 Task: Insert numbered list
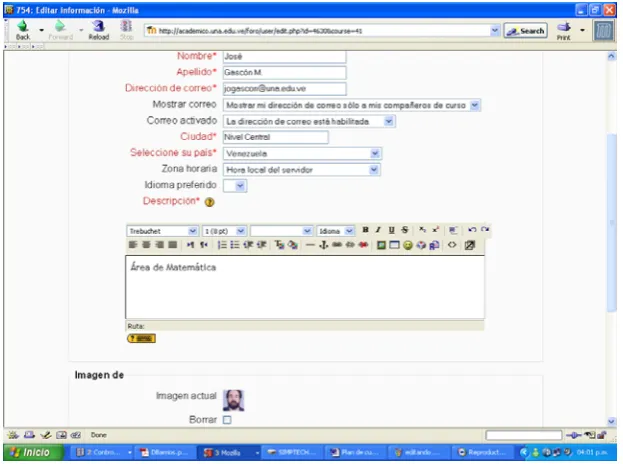click(x=222, y=245)
